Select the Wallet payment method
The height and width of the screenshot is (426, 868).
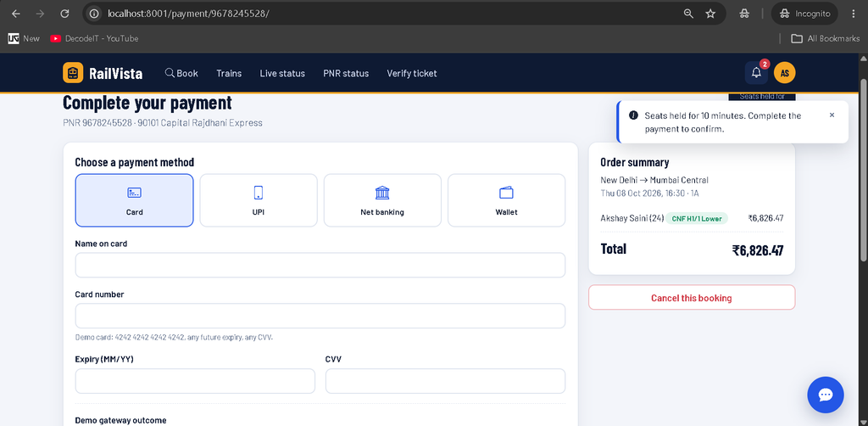click(507, 200)
